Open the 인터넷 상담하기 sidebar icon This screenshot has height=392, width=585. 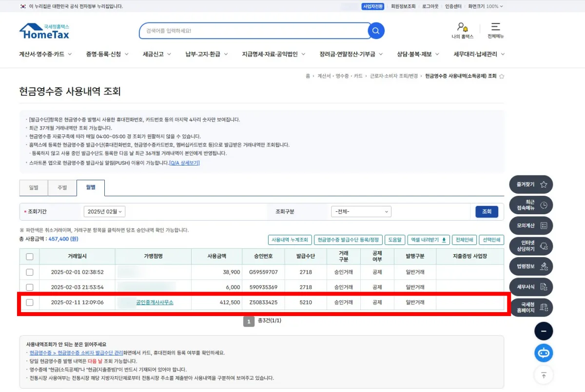(x=530, y=246)
